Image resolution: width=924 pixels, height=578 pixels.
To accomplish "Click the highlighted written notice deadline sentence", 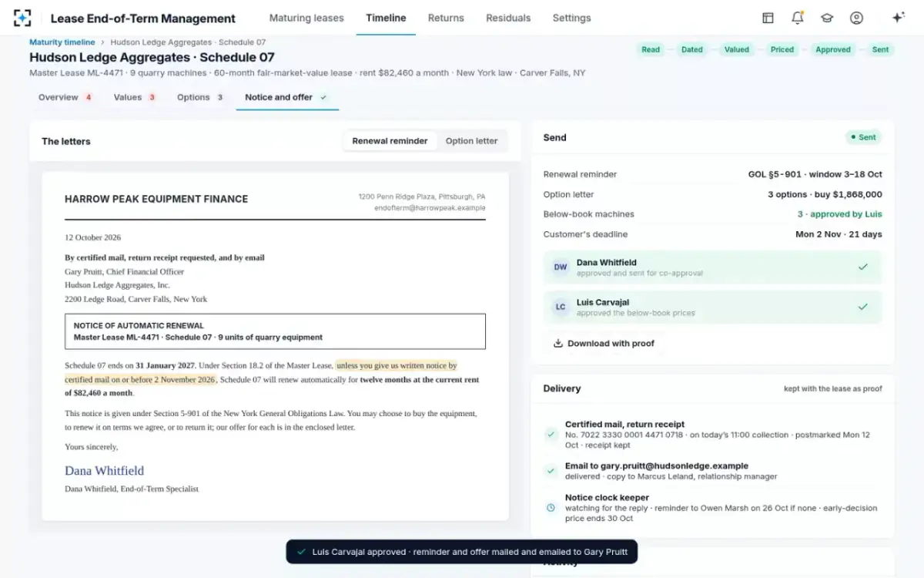I will 261,373.
